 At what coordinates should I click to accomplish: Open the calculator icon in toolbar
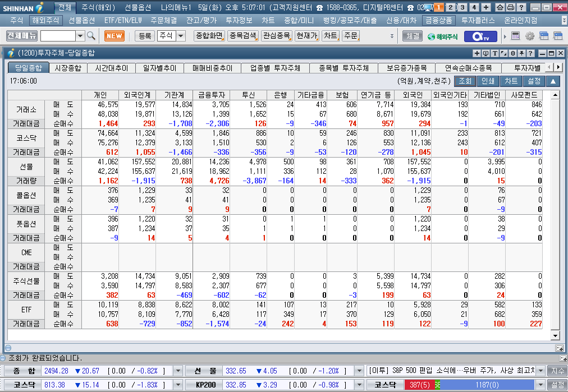(x=515, y=36)
